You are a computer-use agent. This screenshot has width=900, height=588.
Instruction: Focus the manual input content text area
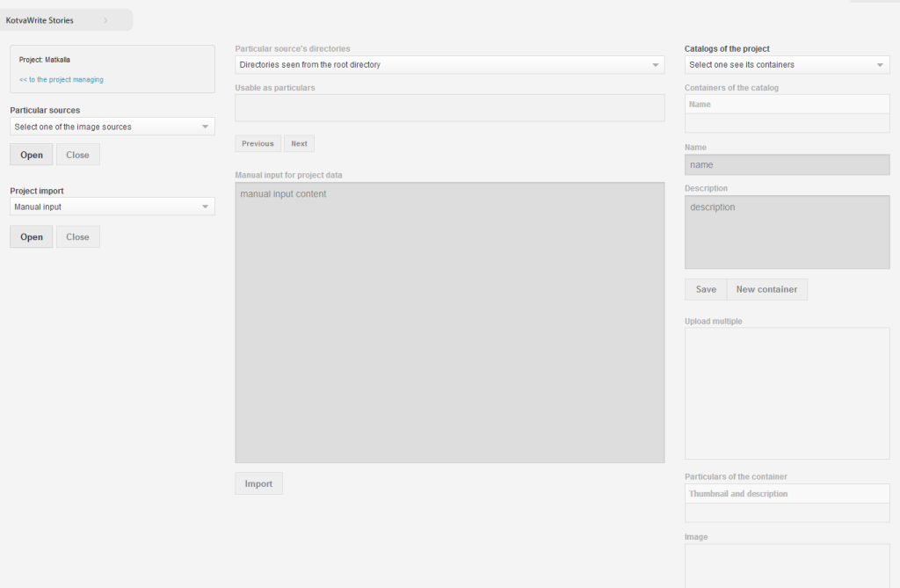click(449, 323)
